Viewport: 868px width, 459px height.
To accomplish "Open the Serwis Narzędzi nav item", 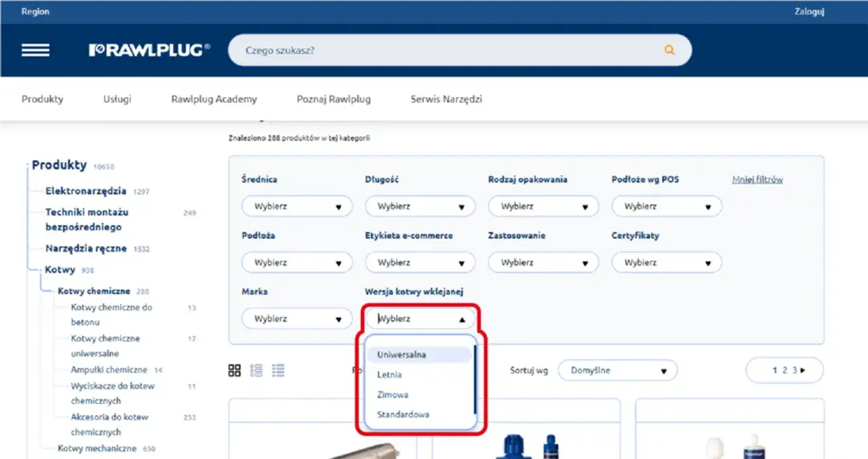I will coord(446,99).
